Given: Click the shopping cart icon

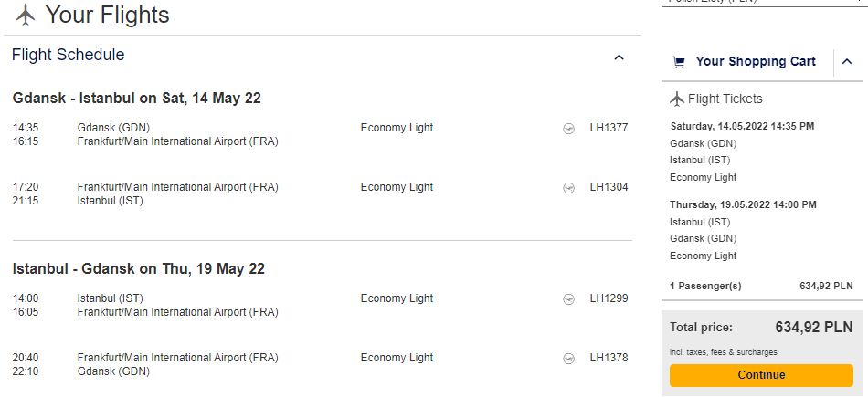Looking at the screenshot, I should pos(678,62).
